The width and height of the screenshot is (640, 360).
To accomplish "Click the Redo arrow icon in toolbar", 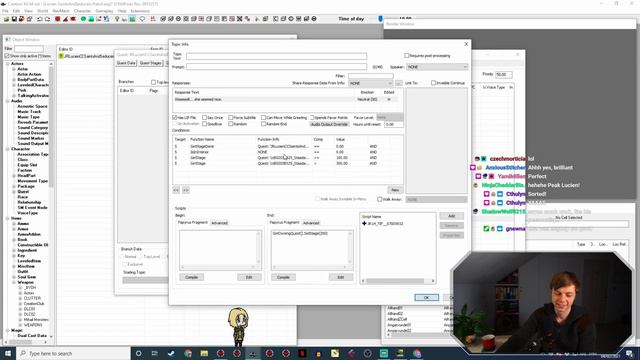I will 47,19.
